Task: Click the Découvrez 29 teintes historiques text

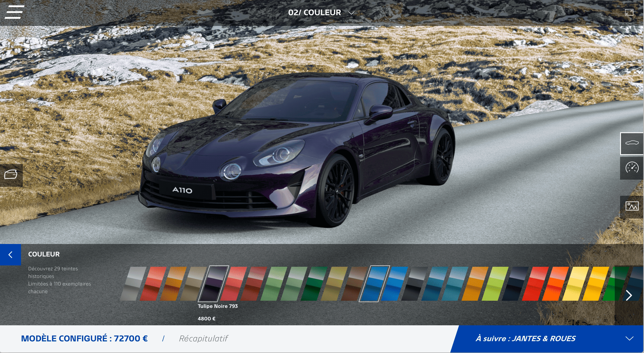Action: point(53,272)
